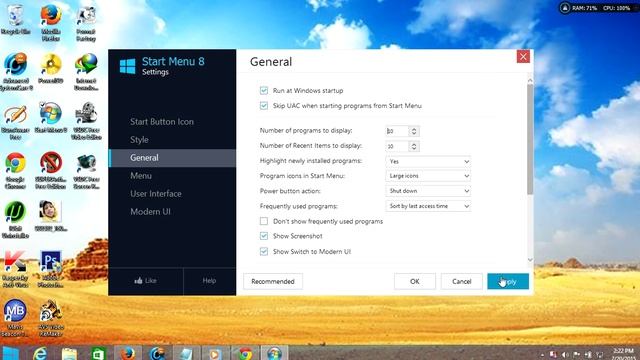
Task: Click the thumbs-up Like button
Action: 145,281
